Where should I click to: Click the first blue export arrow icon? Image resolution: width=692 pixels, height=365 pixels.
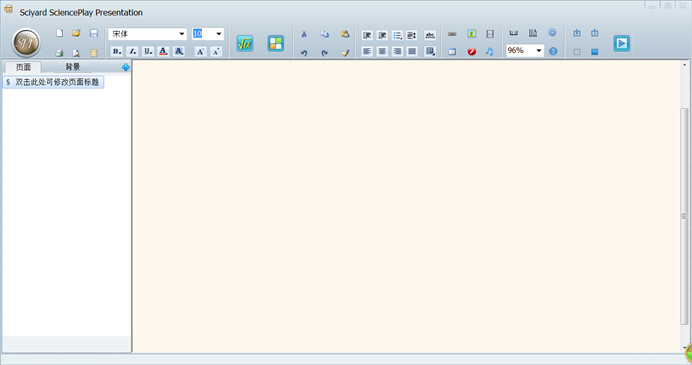[577, 33]
